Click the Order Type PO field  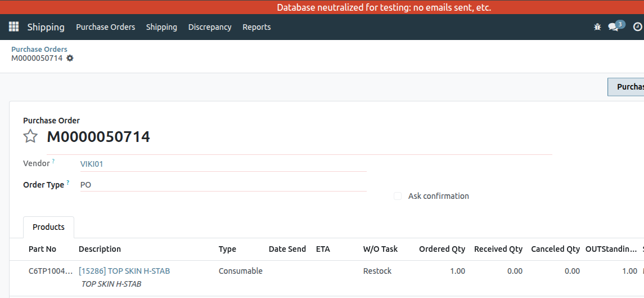[x=223, y=185]
